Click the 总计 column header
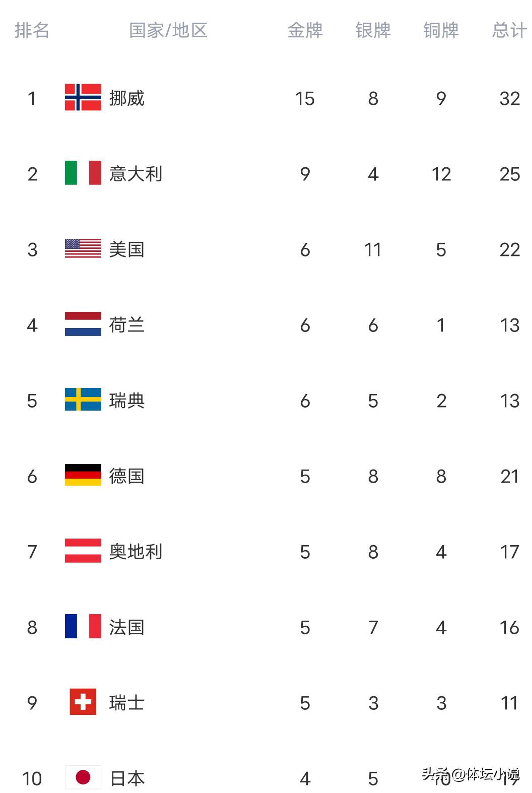 509,30
